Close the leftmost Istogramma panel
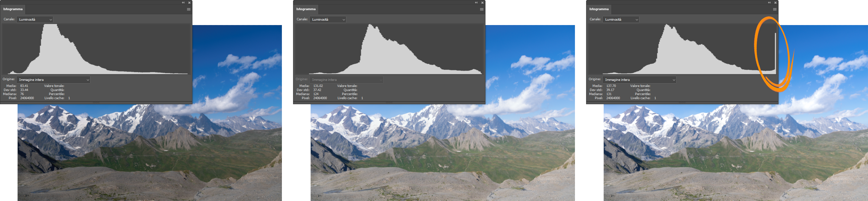This screenshot has height=201, width=868. click(189, 3)
